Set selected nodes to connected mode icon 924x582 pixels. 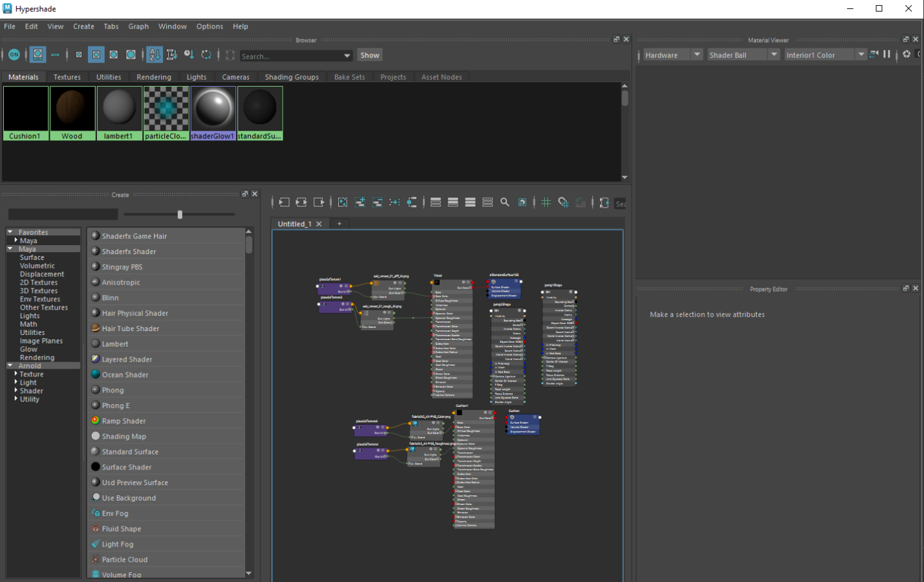coord(453,202)
